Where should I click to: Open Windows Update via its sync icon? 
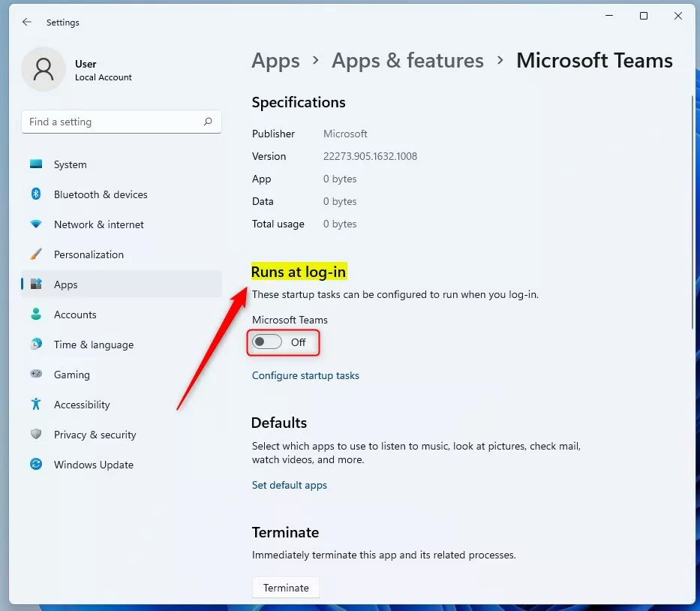pyautogui.click(x=36, y=465)
